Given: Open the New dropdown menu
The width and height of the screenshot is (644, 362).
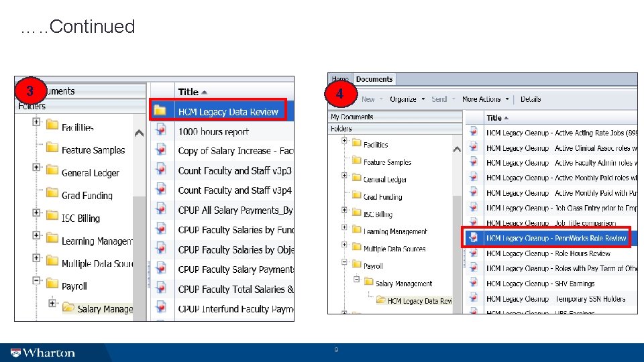Looking at the screenshot, I should pyautogui.click(x=372, y=99).
